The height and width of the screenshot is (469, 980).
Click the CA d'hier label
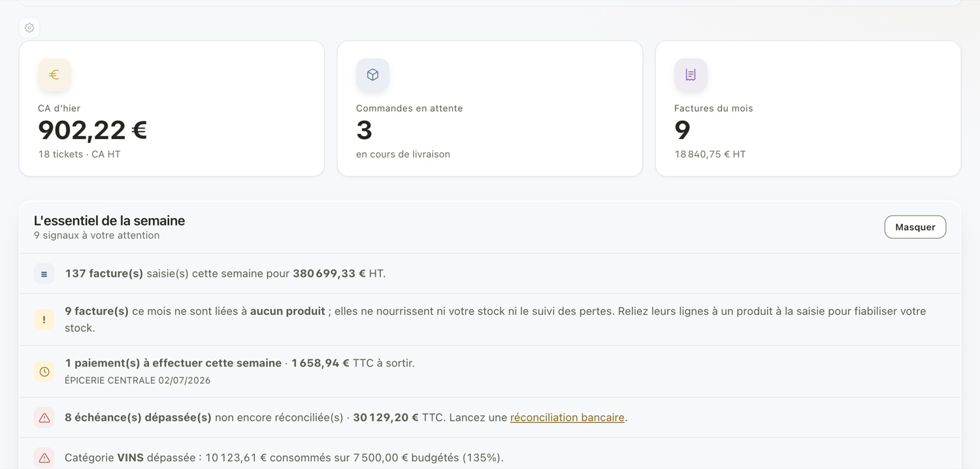tap(59, 108)
